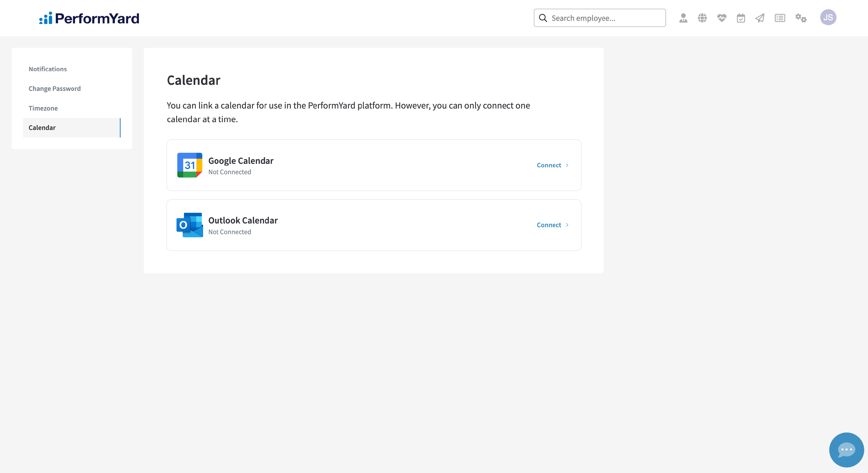Open the chat support bubble
868x473 pixels.
click(846, 450)
